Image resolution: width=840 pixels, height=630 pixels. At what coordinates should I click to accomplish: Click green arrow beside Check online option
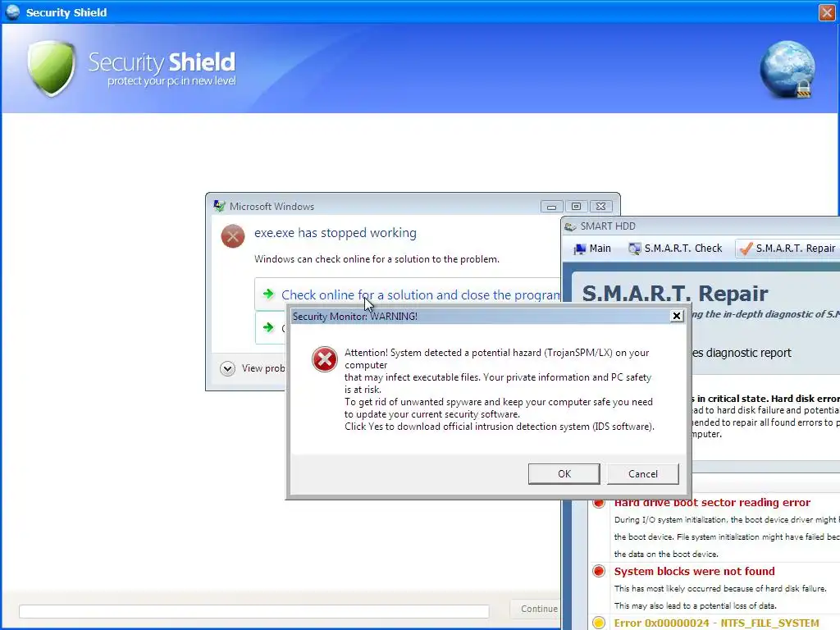pyautogui.click(x=268, y=294)
